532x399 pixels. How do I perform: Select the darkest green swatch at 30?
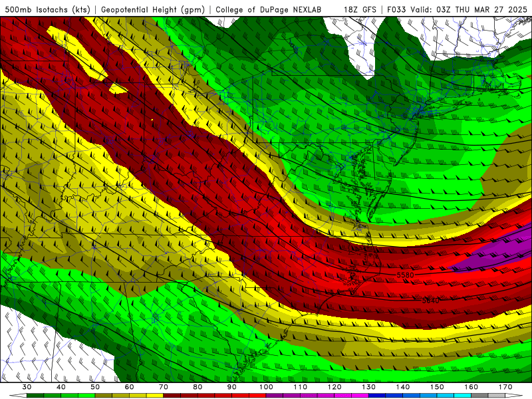[x=35, y=396]
